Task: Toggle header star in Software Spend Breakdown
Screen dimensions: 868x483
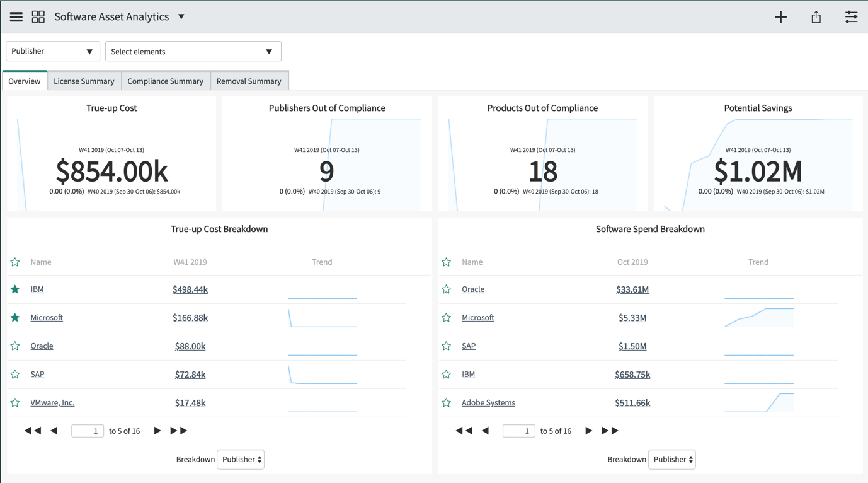Action: coord(447,262)
